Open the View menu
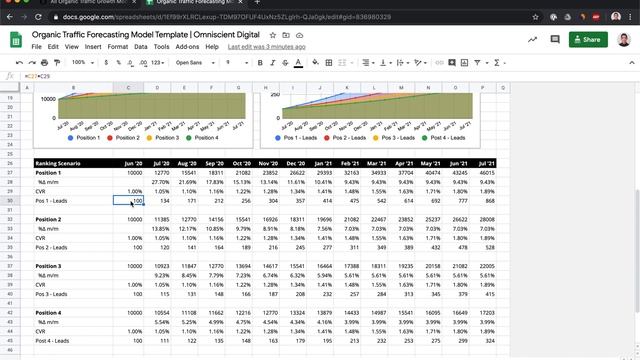This screenshot has width=640, height=360. click(x=71, y=47)
